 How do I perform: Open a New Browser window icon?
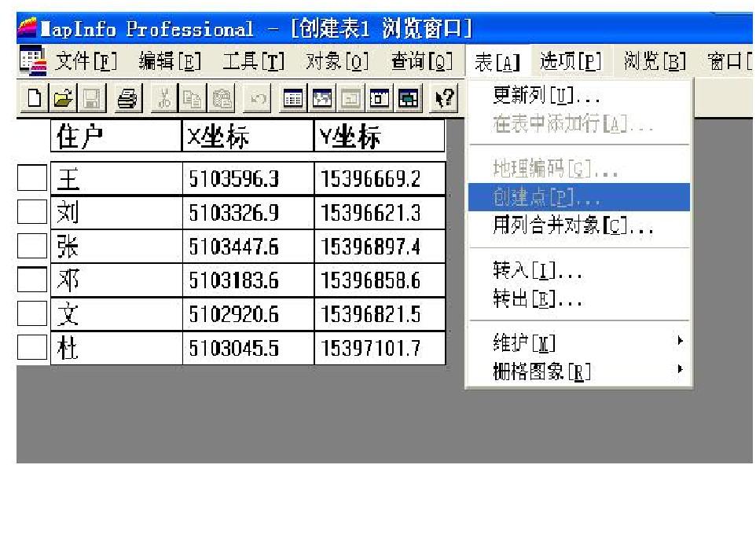pos(292,98)
